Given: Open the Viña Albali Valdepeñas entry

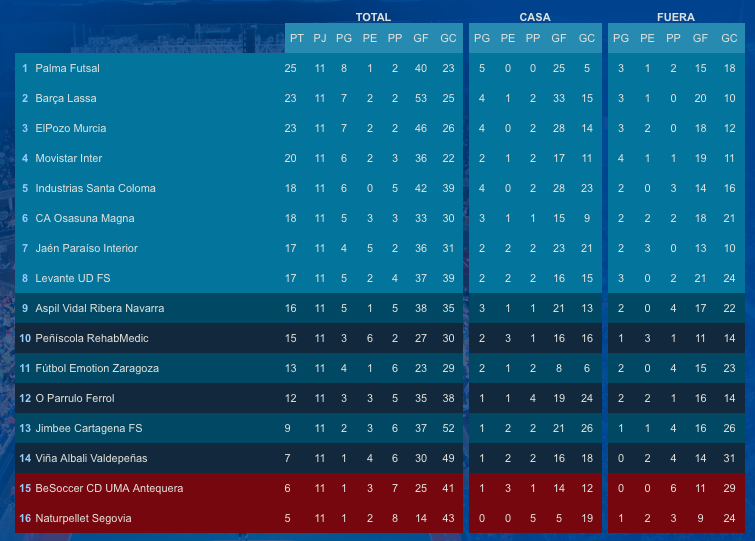Looking at the screenshot, I should pos(91,458).
